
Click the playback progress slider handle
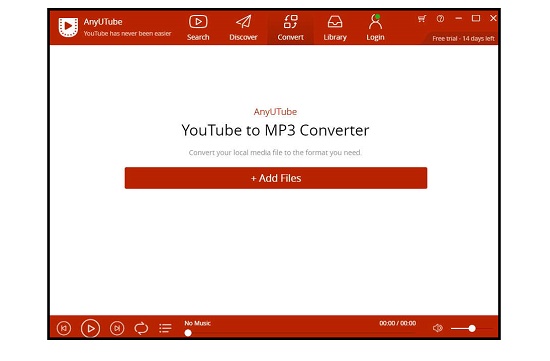pyautogui.click(x=188, y=333)
